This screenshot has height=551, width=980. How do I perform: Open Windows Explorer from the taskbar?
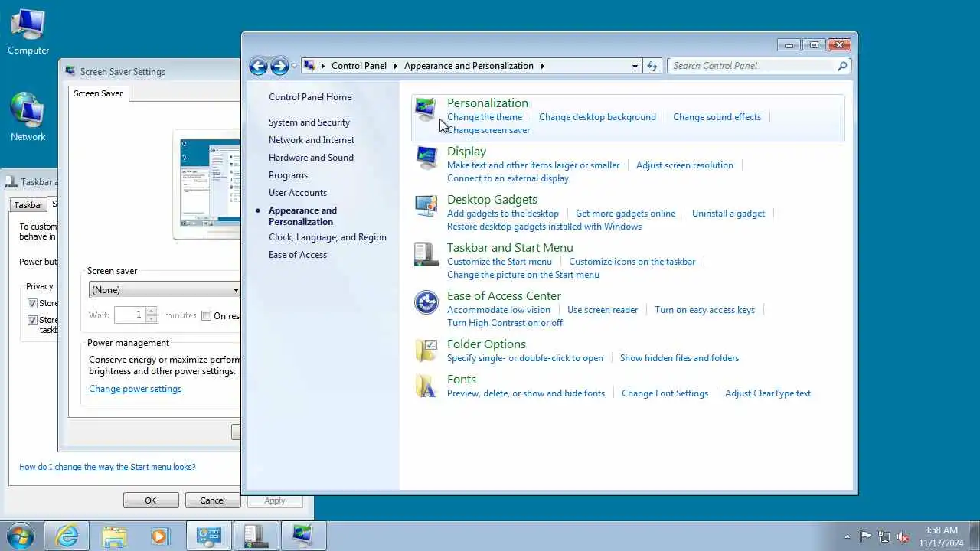click(x=113, y=536)
